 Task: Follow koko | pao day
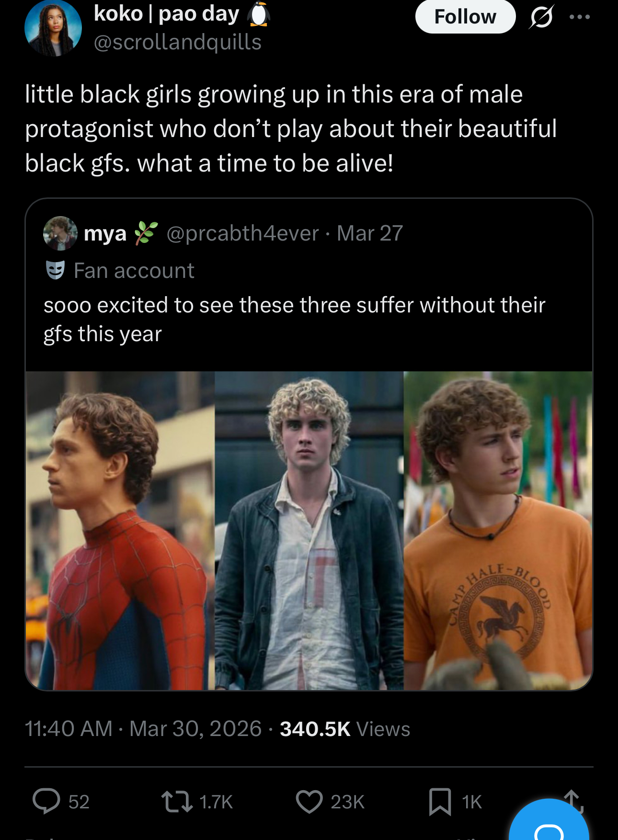[465, 17]
